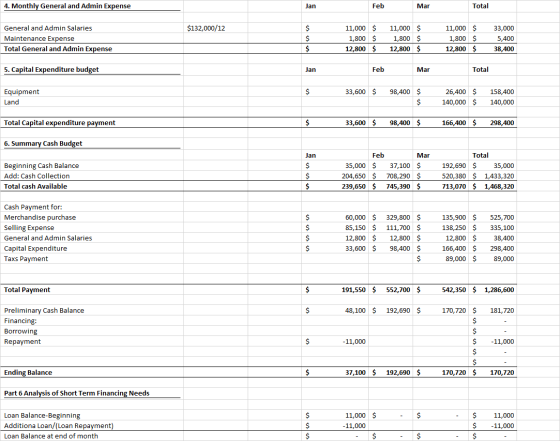Select the 'Land' row label
560x441 pixels.
click(x=11, y=102)
